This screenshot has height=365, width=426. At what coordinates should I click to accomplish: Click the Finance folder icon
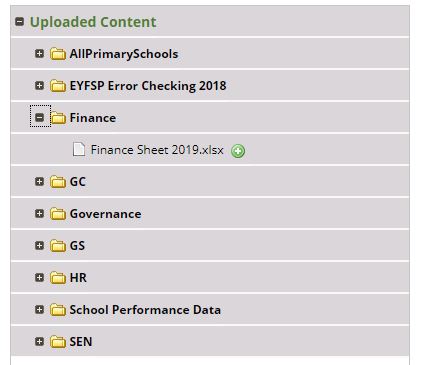coord(58,117)
